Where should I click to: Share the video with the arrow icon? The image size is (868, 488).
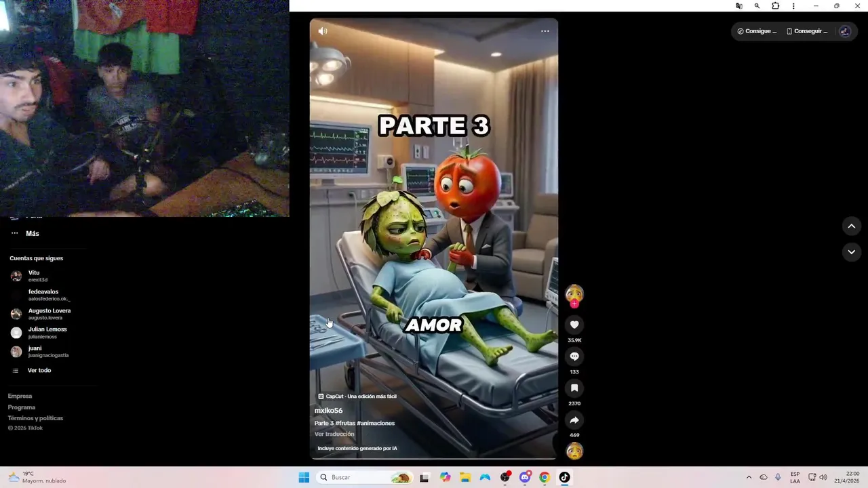tap(574, 420)
